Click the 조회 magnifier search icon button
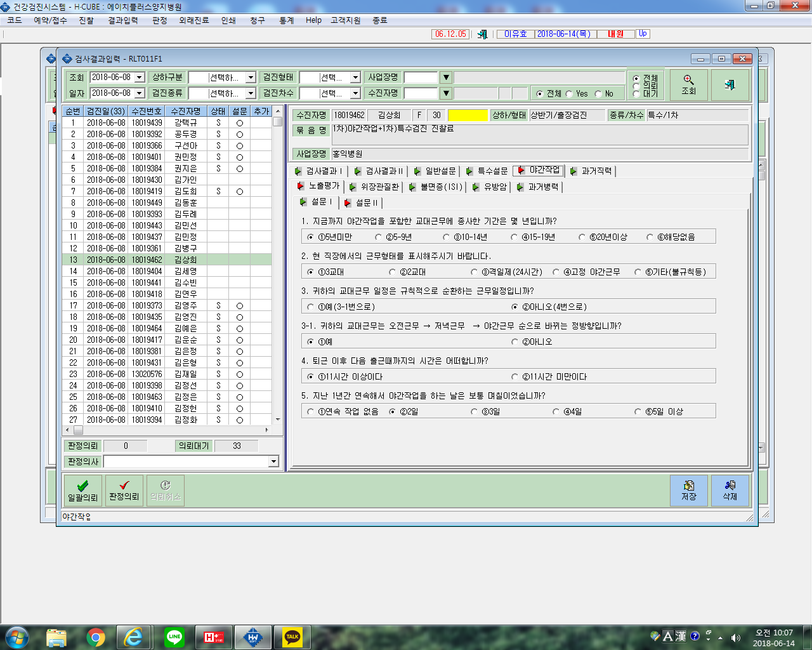The image size is (812, 650). (x=689, y=85)
